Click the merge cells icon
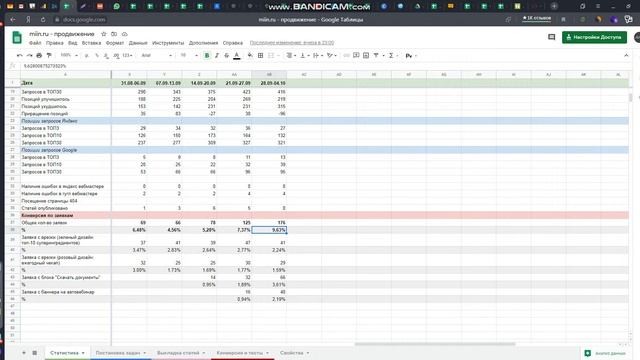 pos(271,56)
